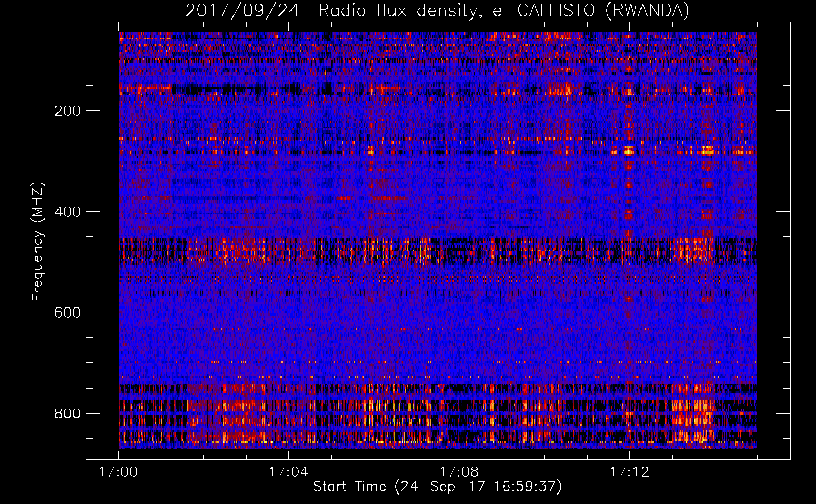Click the 600 frequency tick label
Screen dimensions: 816x504
68,312
